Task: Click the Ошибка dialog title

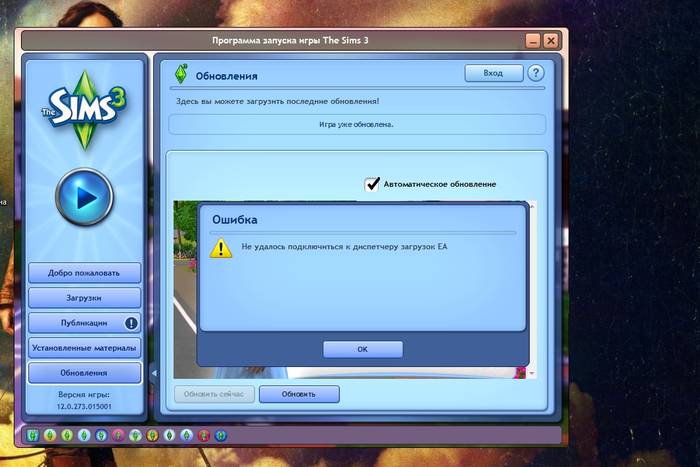Action: click(x=234, y=220)
